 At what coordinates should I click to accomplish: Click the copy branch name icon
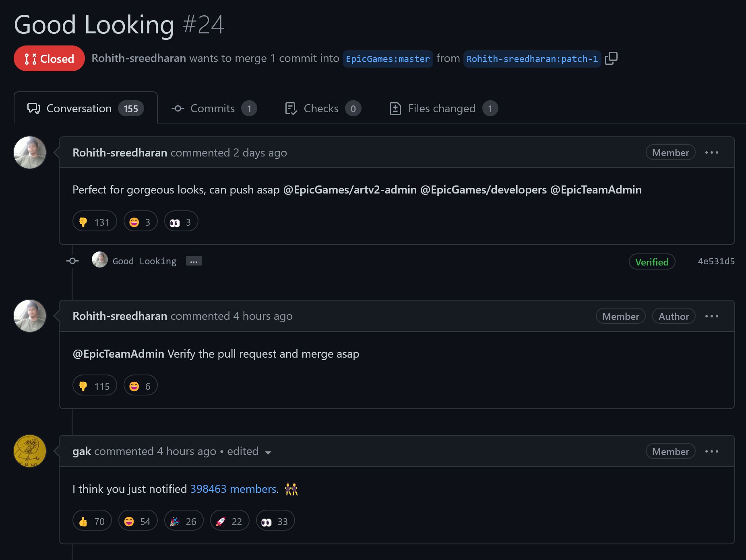pos(612,58)
